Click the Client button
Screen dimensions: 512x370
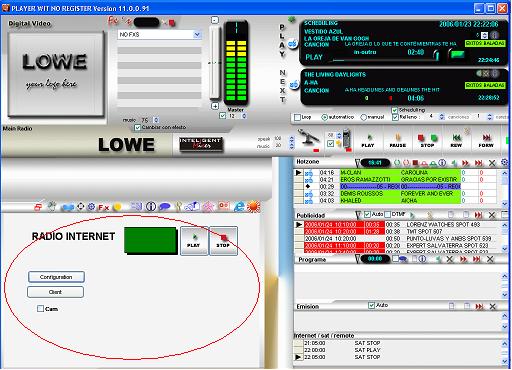(55, 292)
